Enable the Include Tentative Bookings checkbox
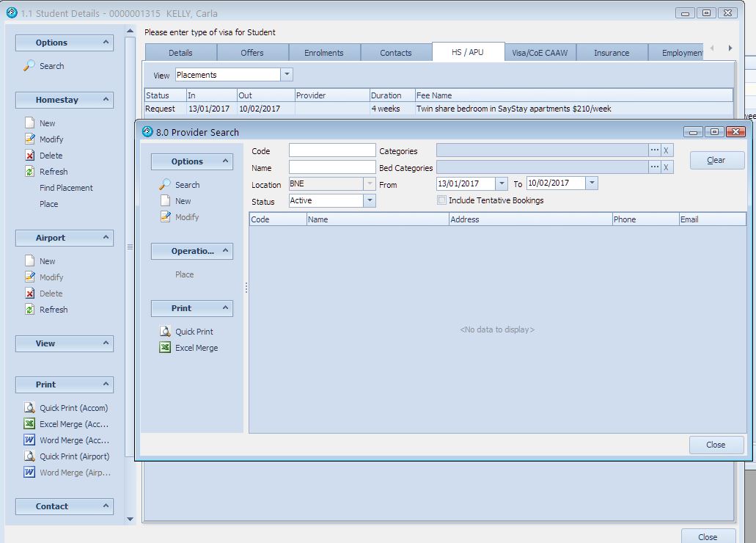This screenshot has width=756, height=543. coord(441,200)
